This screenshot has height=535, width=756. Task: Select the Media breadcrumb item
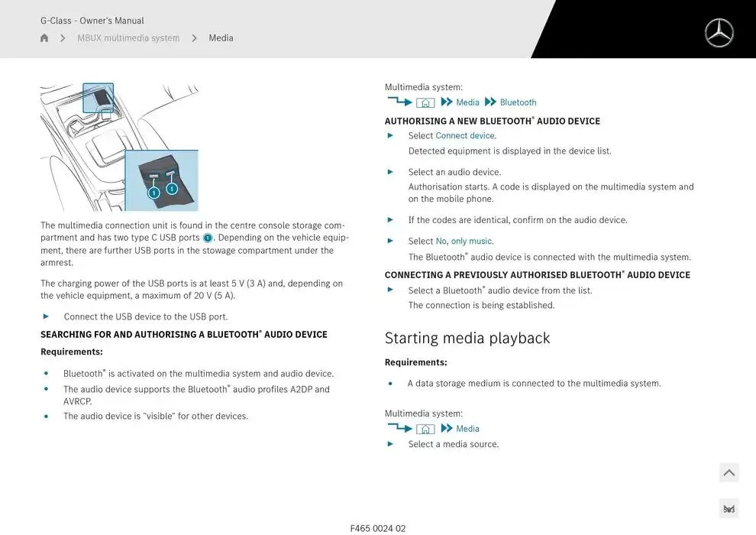(x=221, y=38)
